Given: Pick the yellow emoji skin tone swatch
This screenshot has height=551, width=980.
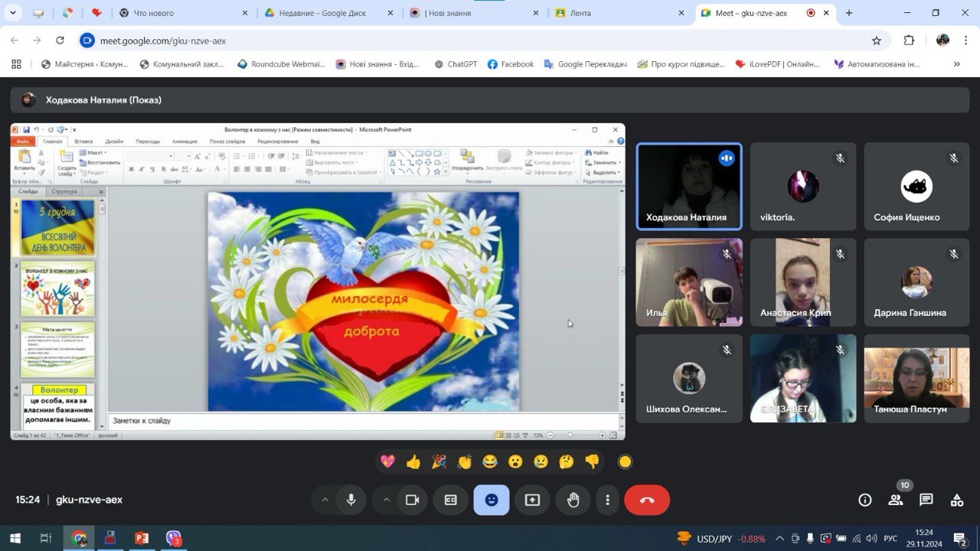Looking at the screenshot, I should (x=625, y=461).
